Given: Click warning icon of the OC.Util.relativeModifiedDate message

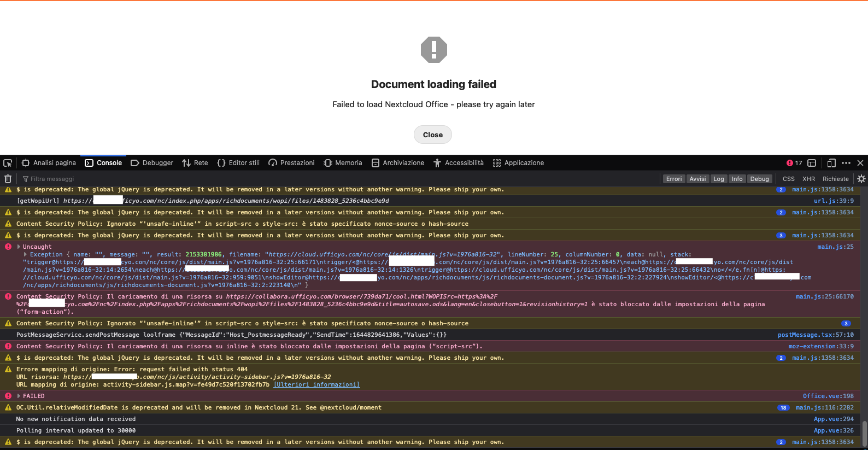Looking at the screenshot, I should pyautogui.click(x=8, y=407).
